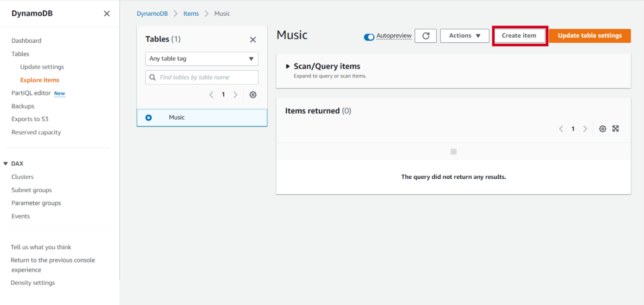Open Tables panel preferences gear

click(253, 95)
